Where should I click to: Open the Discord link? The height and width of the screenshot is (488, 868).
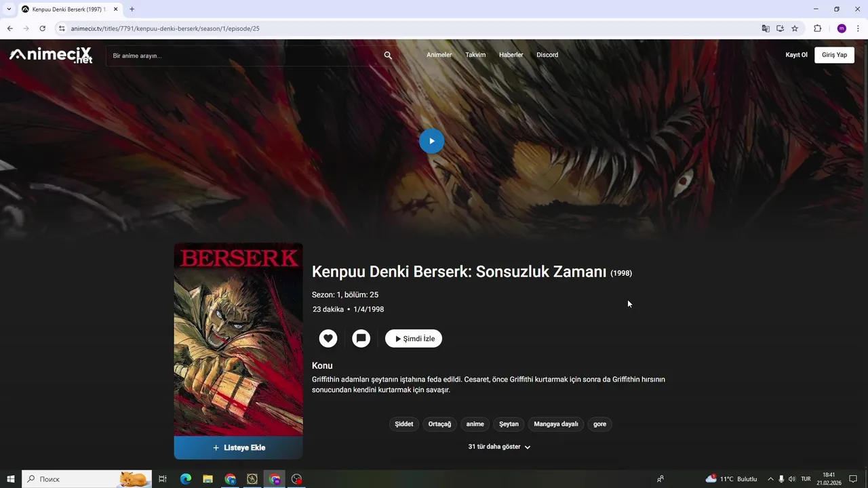547,55
